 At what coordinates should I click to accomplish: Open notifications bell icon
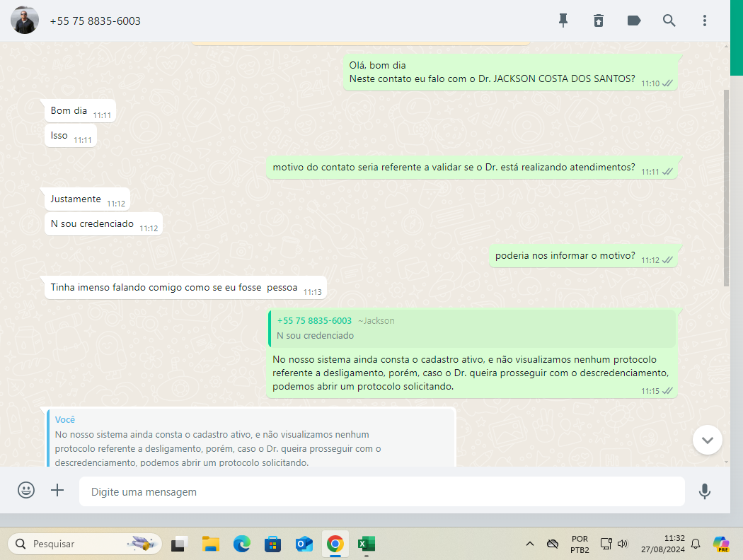(696, 544)
